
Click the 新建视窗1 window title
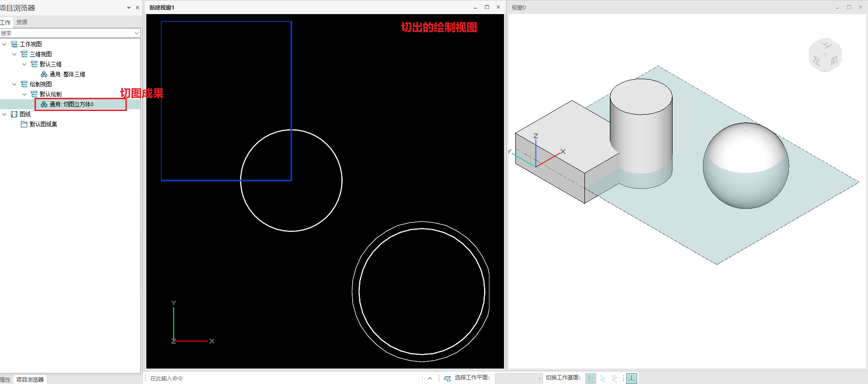click(162, 8)
